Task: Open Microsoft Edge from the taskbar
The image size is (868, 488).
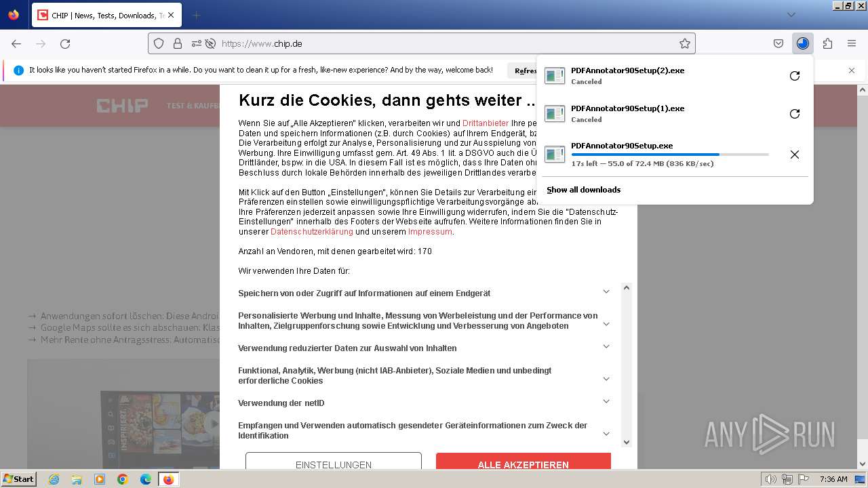Action: [x=145, y=479]
